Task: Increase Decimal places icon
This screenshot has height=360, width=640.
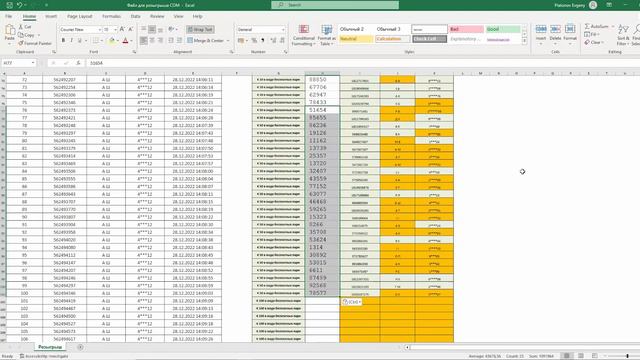Action: (x=273, y=40)
